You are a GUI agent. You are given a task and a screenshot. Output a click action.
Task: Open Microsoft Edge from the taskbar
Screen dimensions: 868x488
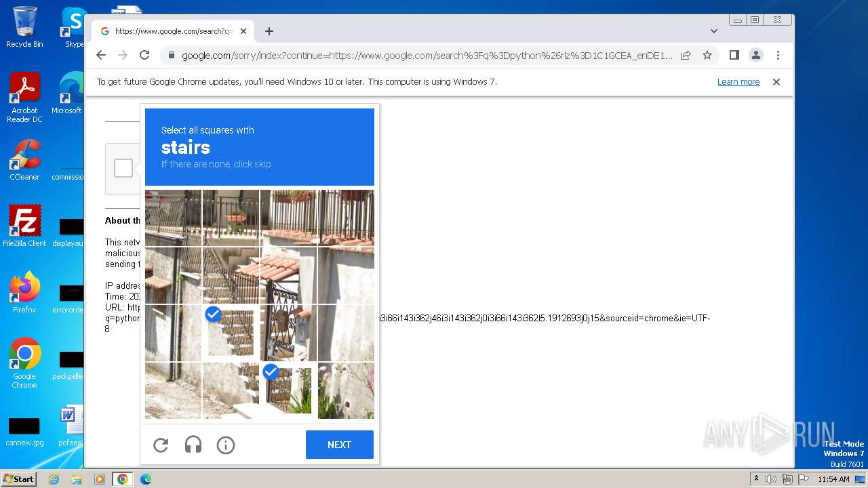(146, 479)
